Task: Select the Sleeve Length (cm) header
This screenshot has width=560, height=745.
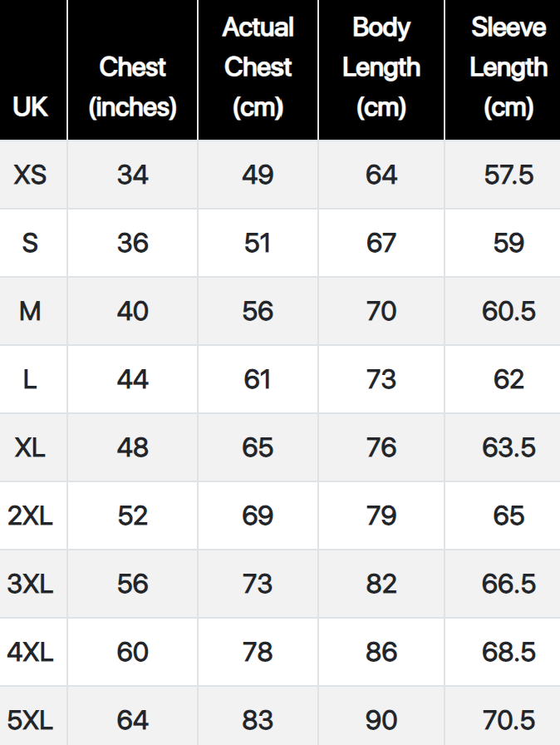Action: click(508, 67)
